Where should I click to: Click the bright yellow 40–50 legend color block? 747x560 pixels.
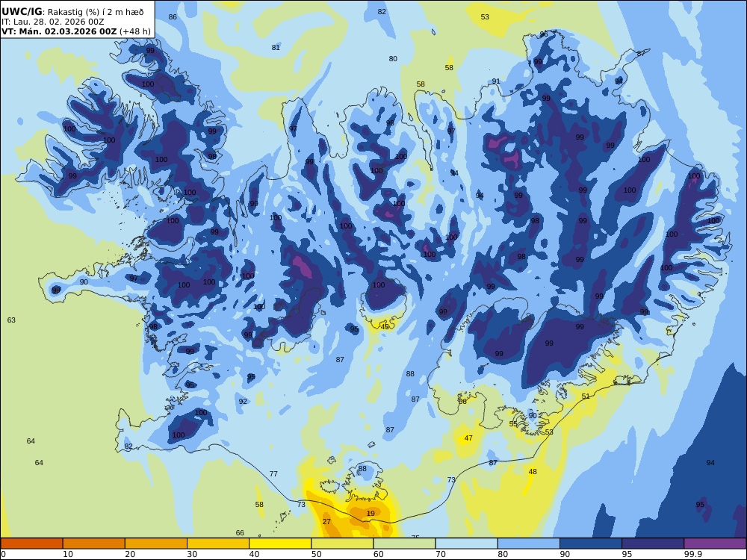pyautogui.click(x=280, y=544)
